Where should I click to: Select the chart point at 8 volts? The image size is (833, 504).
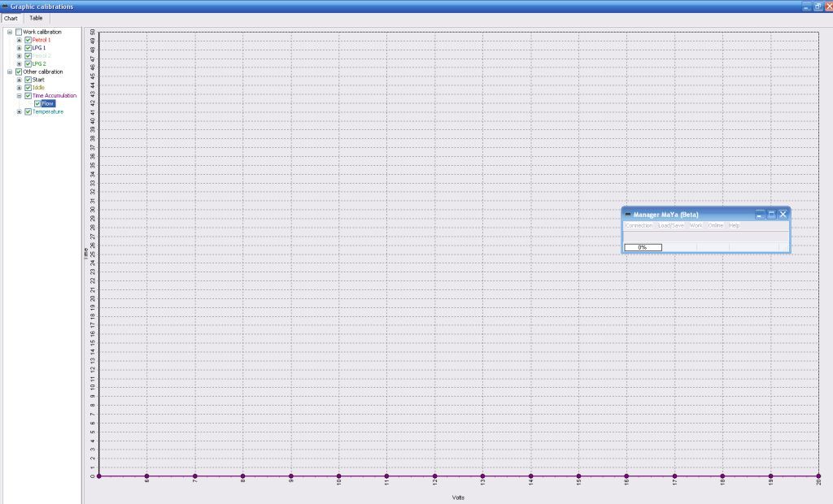tap(242, 476)
